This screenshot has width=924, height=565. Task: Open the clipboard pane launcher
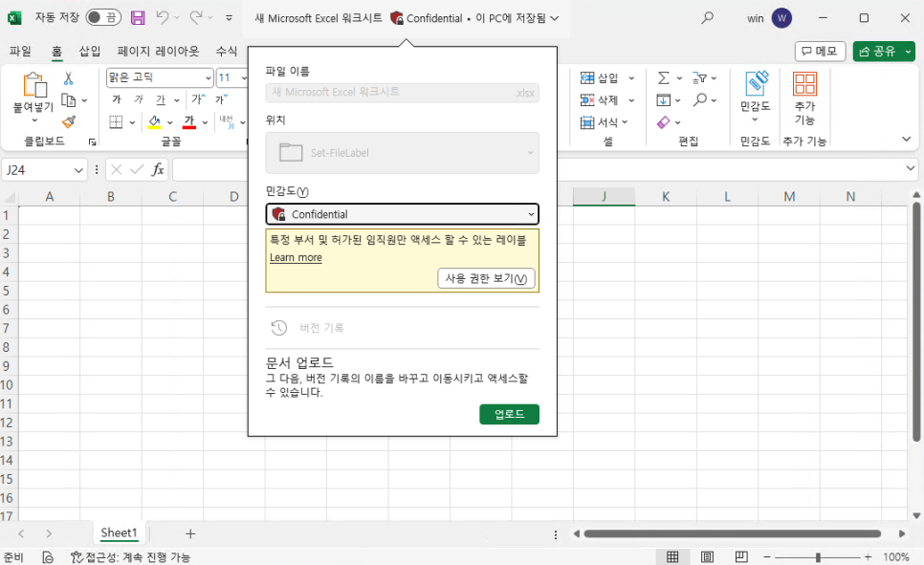click(x=93, y=141)
